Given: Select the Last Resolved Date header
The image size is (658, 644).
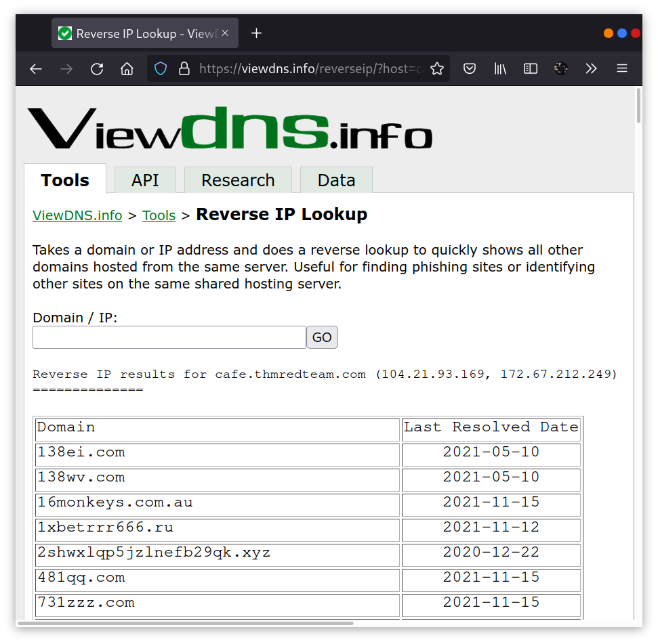Looking at the screenshot, I should click(491, 430).
